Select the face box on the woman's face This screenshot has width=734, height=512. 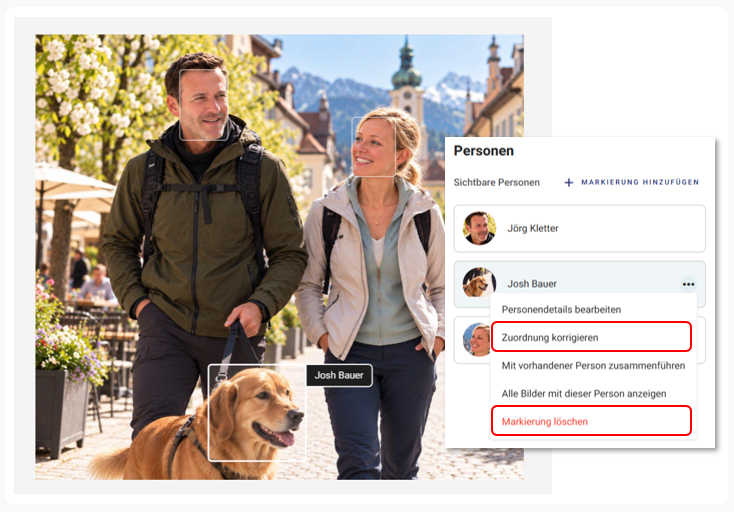[x=374, y=146]
